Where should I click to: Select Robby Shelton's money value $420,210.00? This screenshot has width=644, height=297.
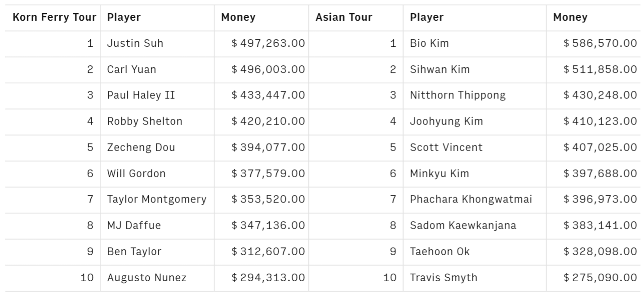pyautogui.click(x=268, y=121)
